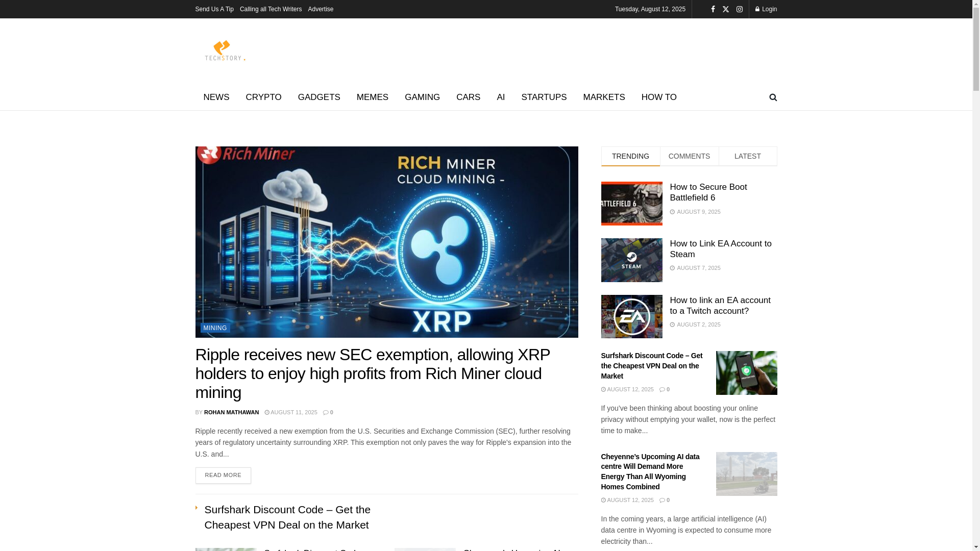Open How to Secure Boot Battlefield 6
This screenshot has height=551, width=980.
pyautogui.click(x=708, y=192)
